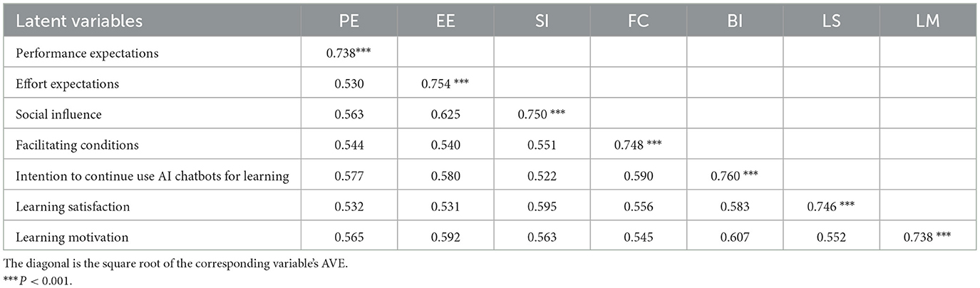Viewport: 980px width, 288px height.
Task: Click the BI column header
Action: coord(735,21)
